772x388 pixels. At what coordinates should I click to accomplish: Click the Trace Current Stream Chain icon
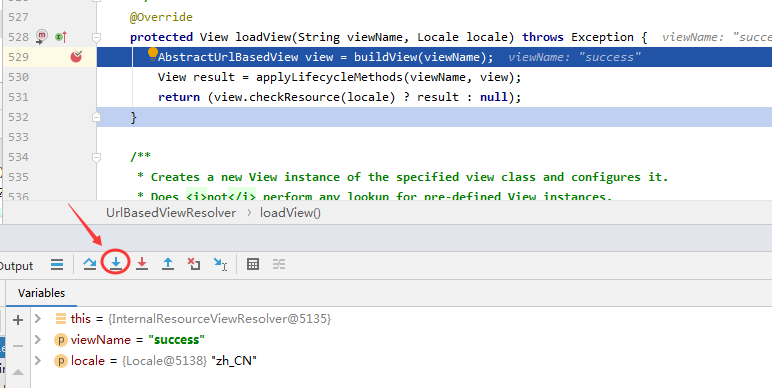point(279,264)
